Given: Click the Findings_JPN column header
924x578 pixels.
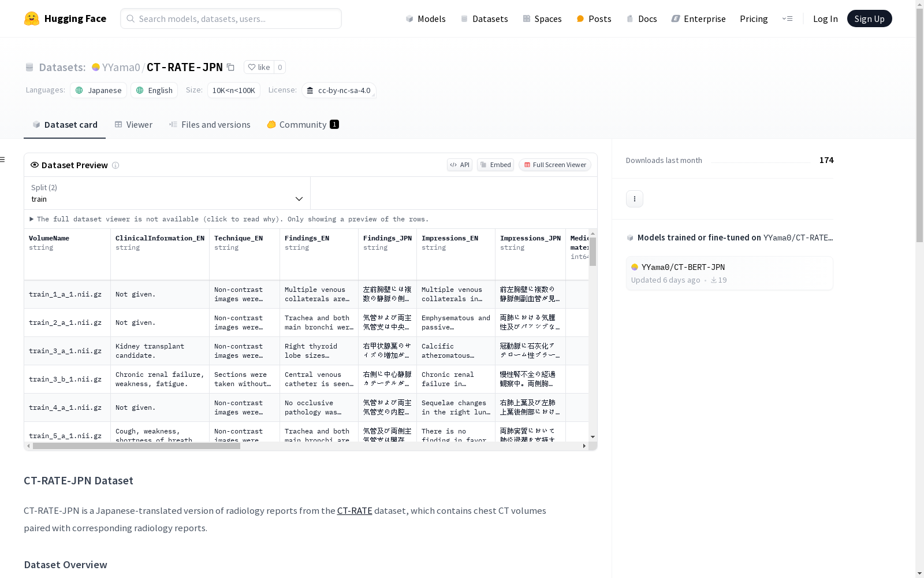Looking at the screenshot, I should pyautogui.click(x=388, y=254).
